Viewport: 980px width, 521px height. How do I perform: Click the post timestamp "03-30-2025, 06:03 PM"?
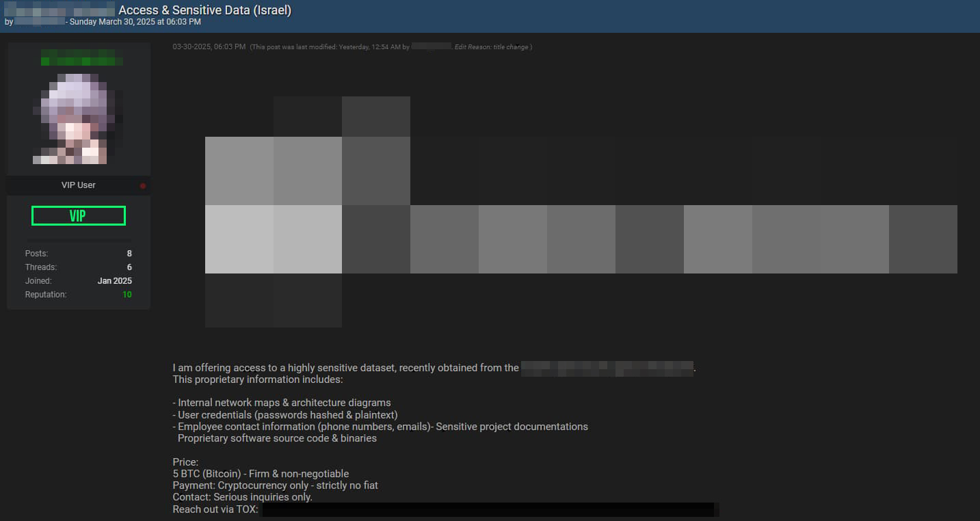click(x=209, y=47)
